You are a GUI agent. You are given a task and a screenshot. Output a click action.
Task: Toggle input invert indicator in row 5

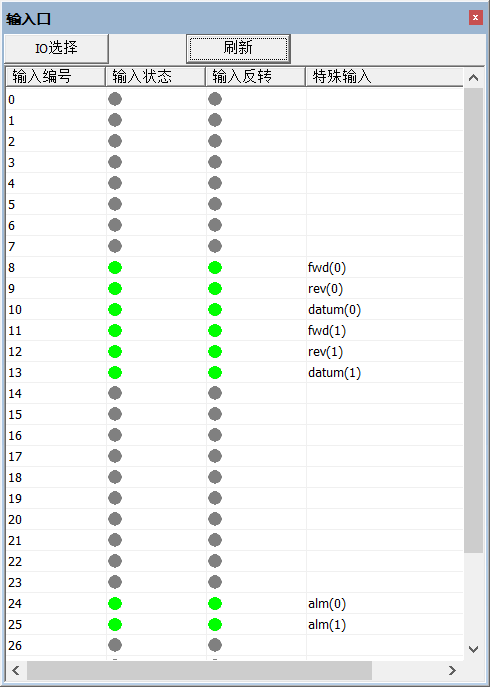click(215, 205)
